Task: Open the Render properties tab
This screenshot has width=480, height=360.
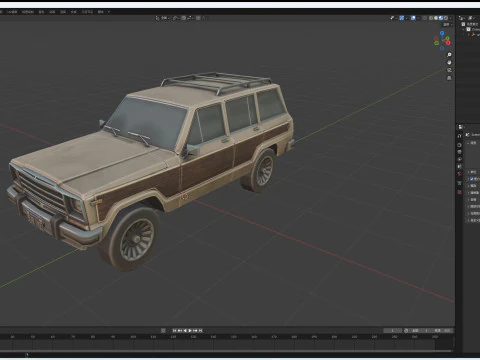Action: (459, 145)
